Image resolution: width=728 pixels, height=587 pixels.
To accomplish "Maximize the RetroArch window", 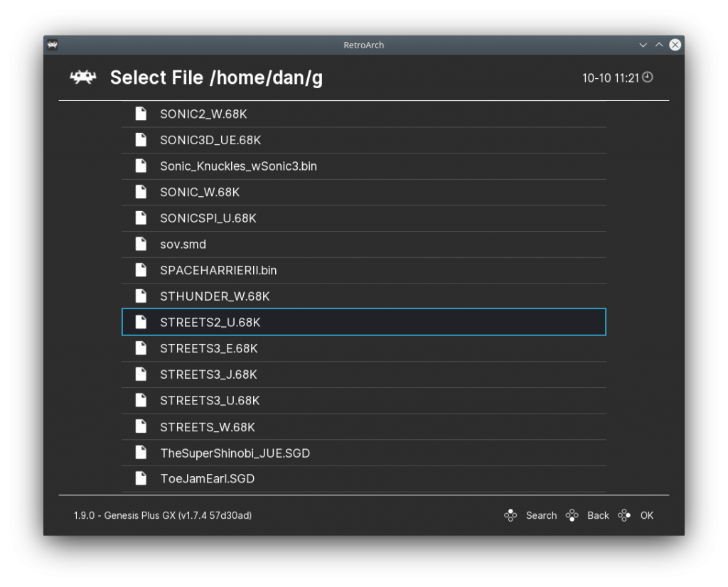I will click(659, 45).
